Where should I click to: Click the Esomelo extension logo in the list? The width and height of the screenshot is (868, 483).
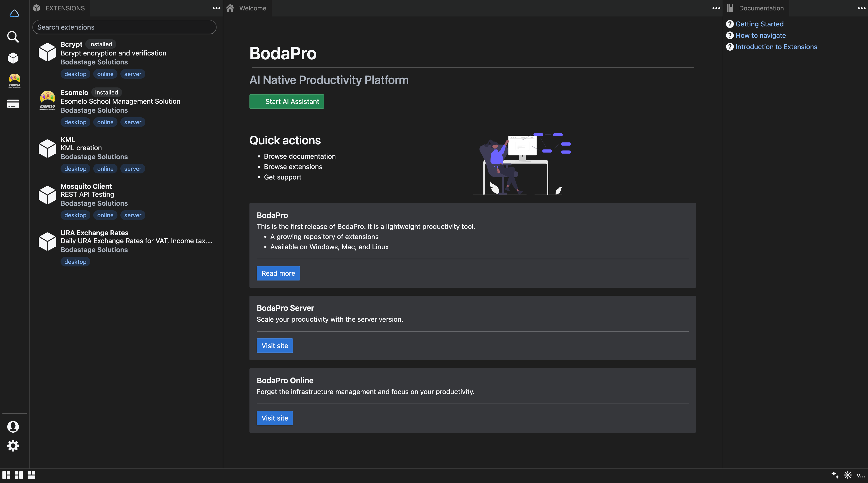coord(47,101)
